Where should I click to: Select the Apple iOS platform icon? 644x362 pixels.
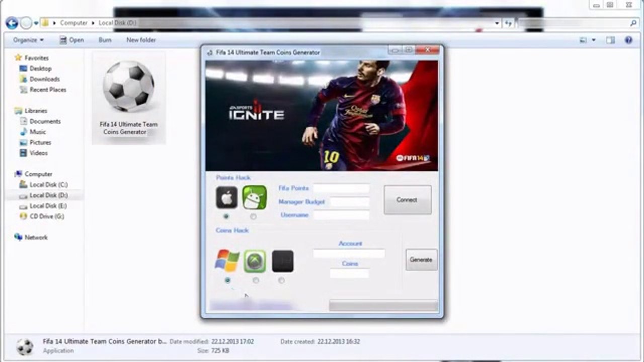coord(226,197)
